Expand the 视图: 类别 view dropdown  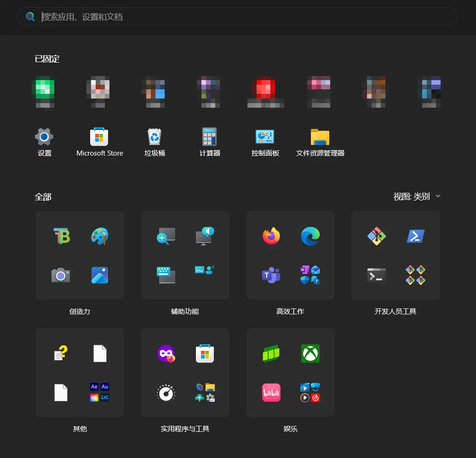417,197
